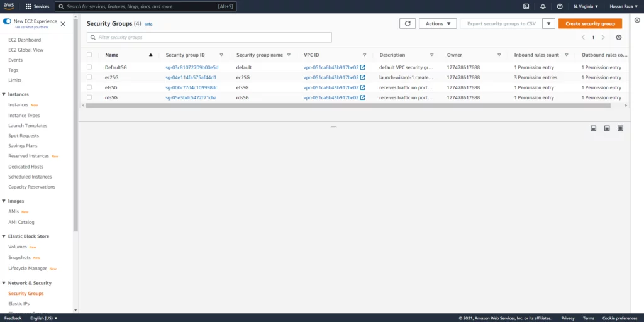Go to the previous results page

point(583,37)
